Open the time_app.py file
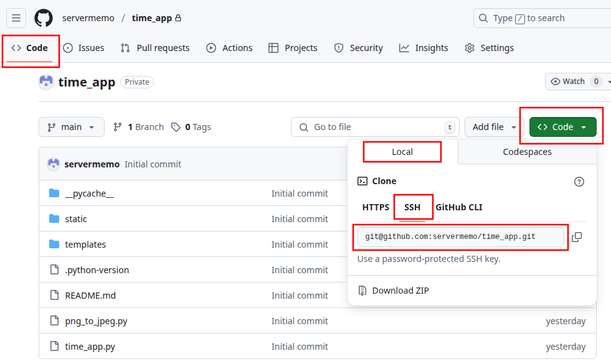The image size is (611, 364). [90, 347]
